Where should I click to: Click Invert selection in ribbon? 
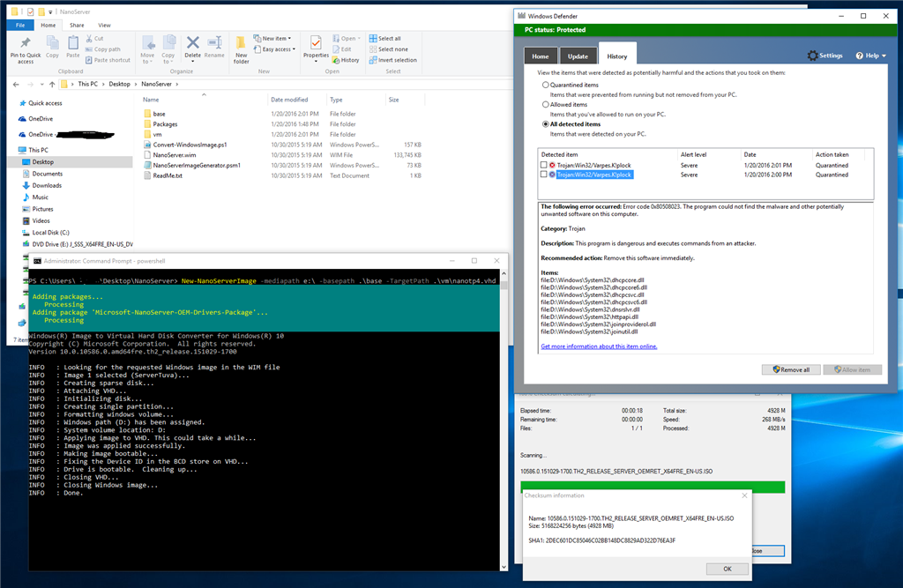[x=392, y=60]
